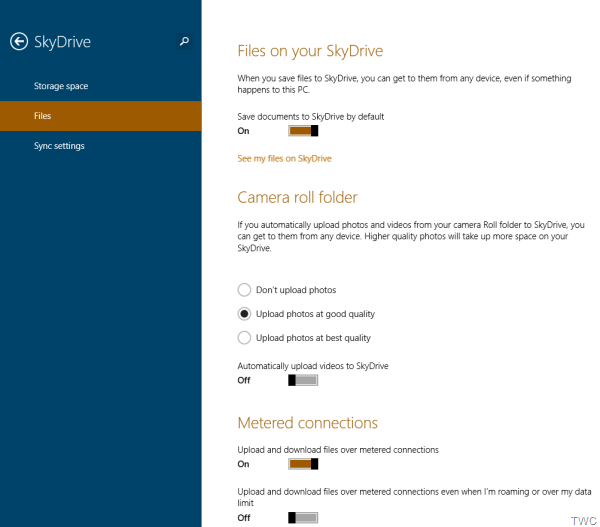Screen dimensions: 600x527
Task: Select the Files section in sidebar
Action: 101,116
